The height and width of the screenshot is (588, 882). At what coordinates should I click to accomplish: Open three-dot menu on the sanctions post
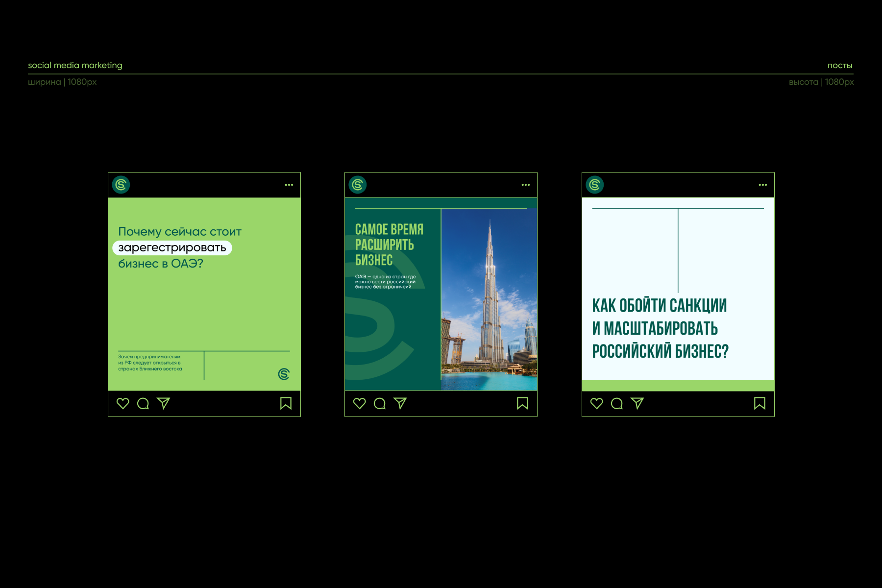(763, 185)
